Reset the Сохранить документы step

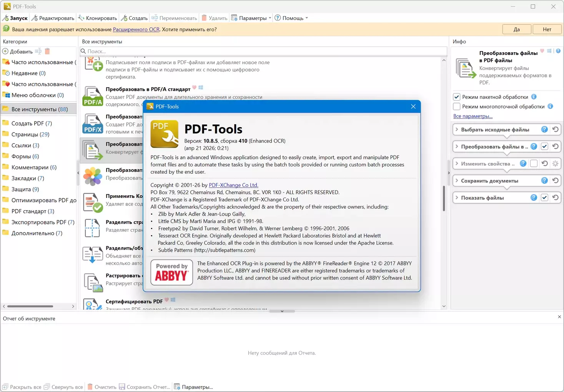pyautogui.click(x=556, y=181)
